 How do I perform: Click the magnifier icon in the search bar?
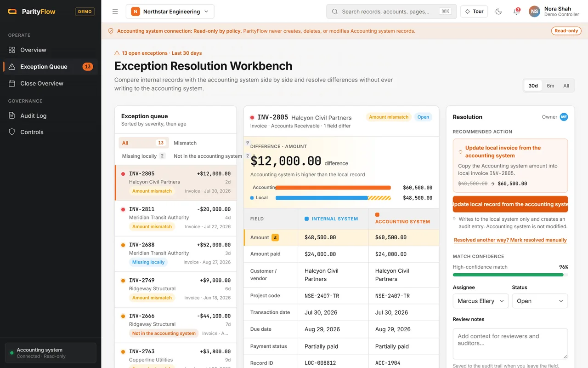point(335,11)
